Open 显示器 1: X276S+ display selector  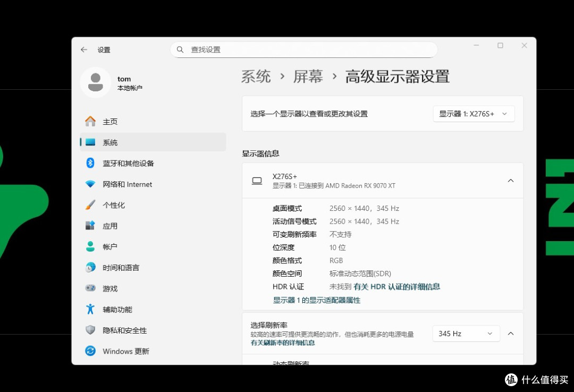474,114
